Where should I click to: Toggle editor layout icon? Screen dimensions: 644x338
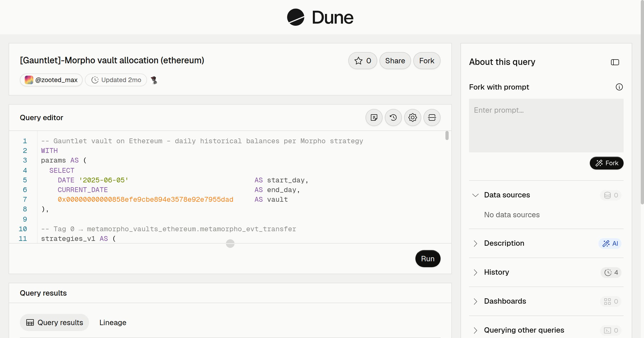tap(432, 117)
